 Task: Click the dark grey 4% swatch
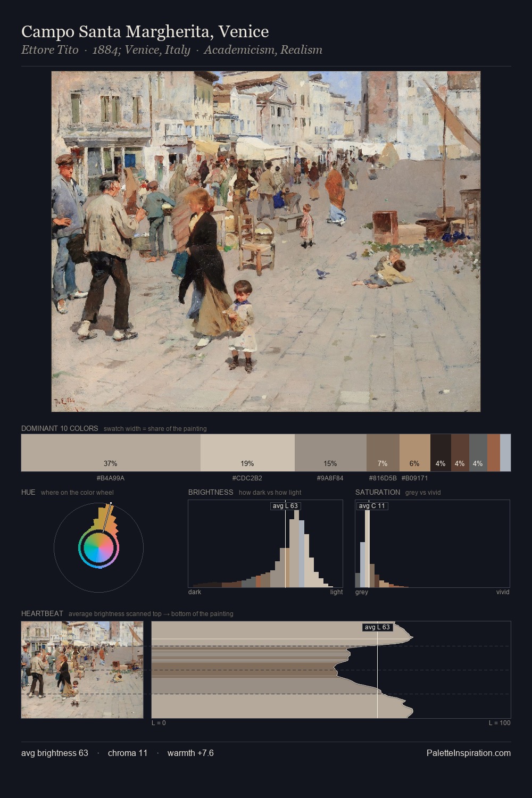click(x=478, y=453)
